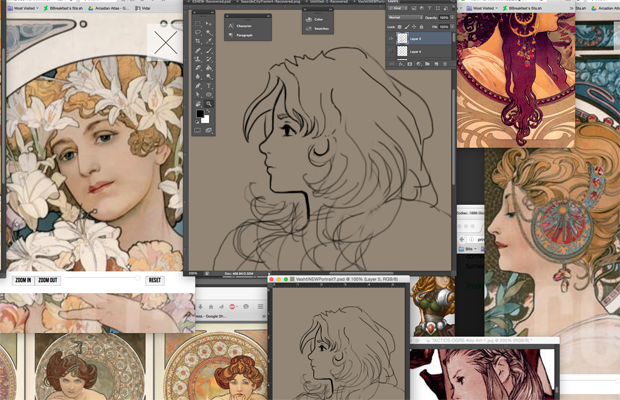Toggle lock transparent pixels

399,27
